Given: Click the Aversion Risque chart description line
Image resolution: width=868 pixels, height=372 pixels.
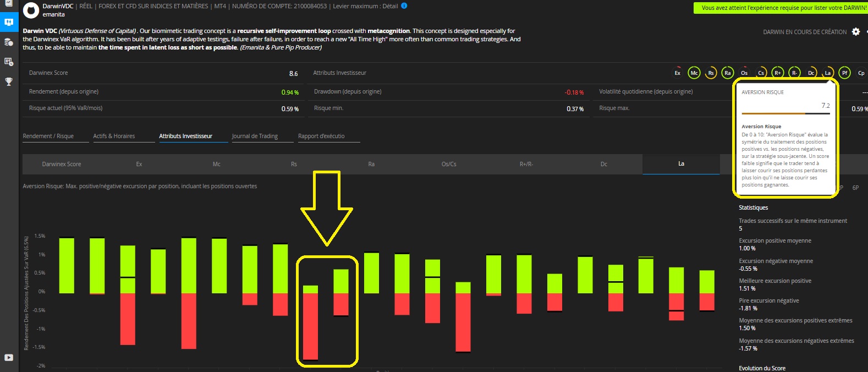Looking at the screenshot, I should pyautogui.click(x=140, y=186).
